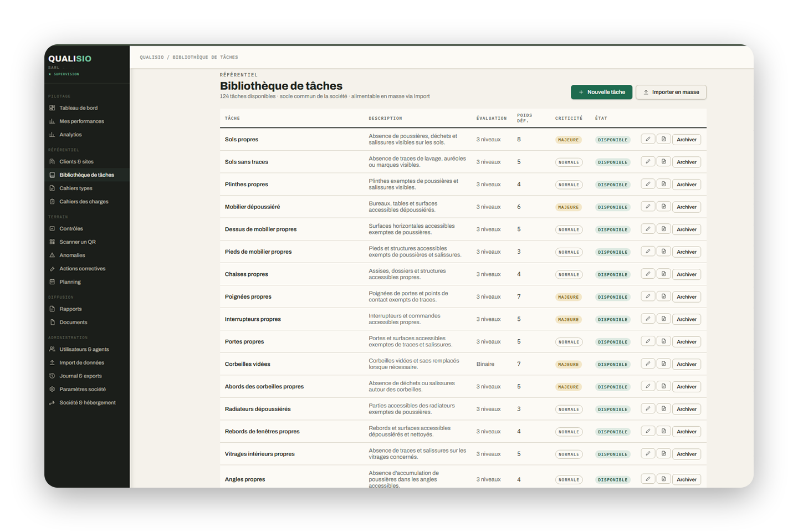Image resolution: width=798 pixels, height=532 pixels.
Task: Click the duplicate icon for Chaises propres
Action: (x=663, y=274)
